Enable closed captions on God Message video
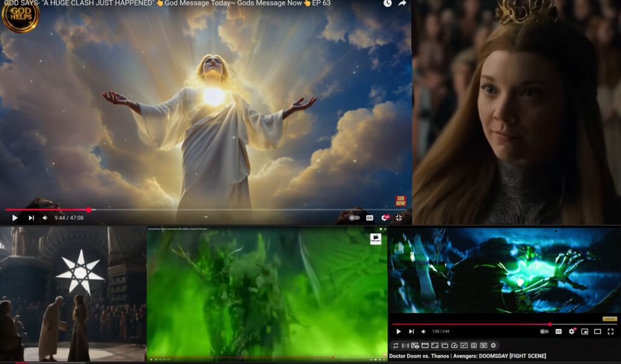This screenshot has height=364, width=621. pyautogui.click(x=369, y=217)
